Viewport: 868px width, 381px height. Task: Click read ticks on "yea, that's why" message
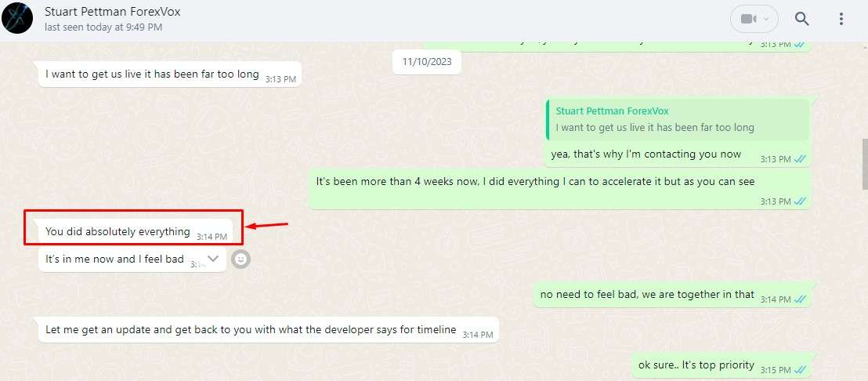(x=800, y=159)
